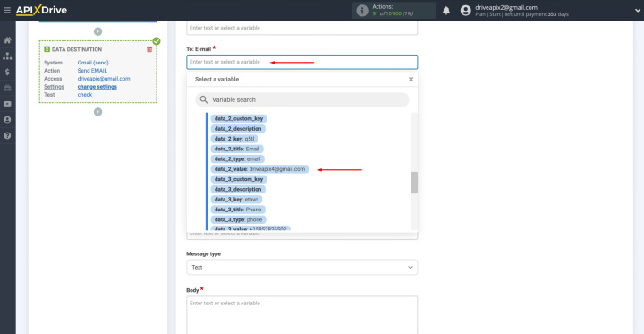Delete the Data Destination block
This screenshot has height=334, width=644.
[149, 49]
